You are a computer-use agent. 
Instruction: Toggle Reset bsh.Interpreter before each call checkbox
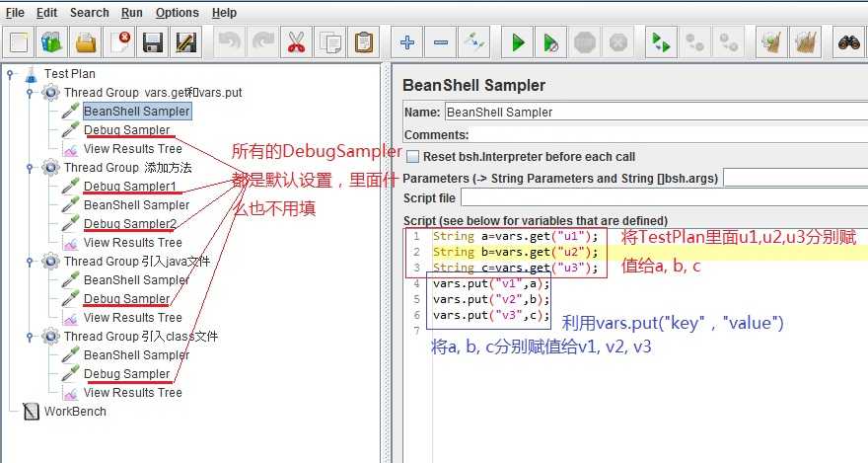click(x=412, y=157)
